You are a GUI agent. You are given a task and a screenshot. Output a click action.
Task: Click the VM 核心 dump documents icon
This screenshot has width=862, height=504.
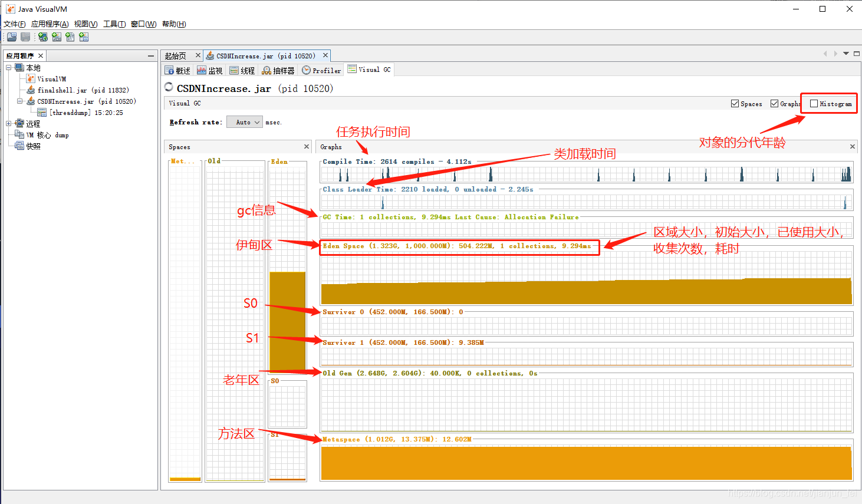tap(19, 135)
